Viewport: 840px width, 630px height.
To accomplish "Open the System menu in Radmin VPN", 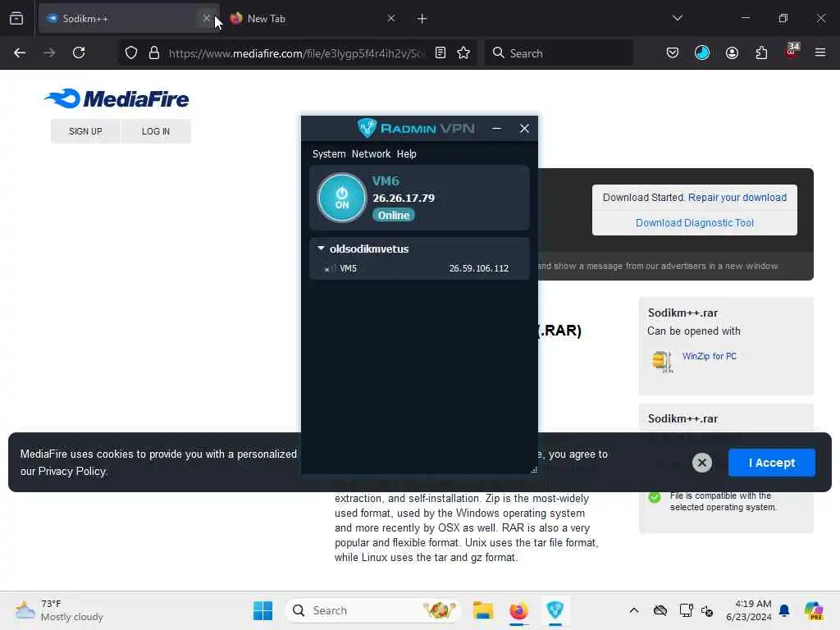I will point(329,153).
